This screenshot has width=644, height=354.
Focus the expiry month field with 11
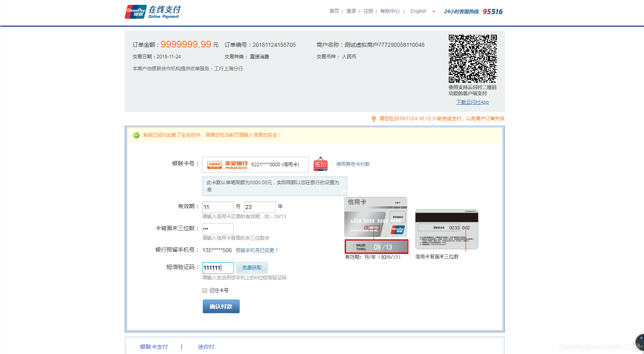pos(218,207)
